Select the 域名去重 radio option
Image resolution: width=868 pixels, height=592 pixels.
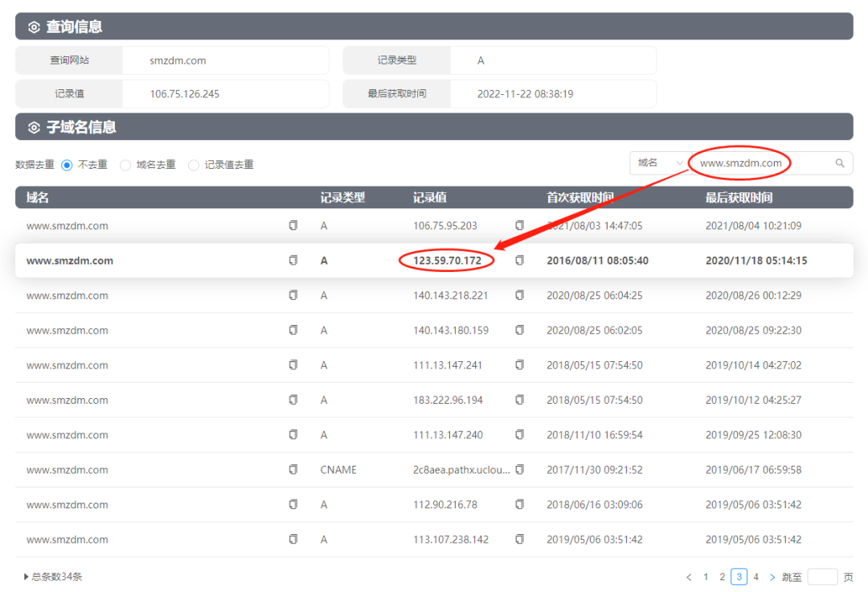click(125, 165)
